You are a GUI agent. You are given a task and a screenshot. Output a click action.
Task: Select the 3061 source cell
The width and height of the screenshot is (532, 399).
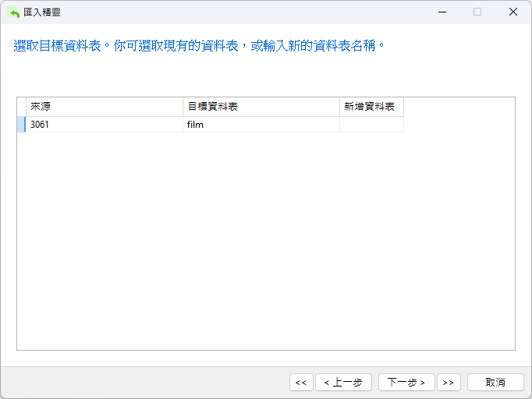click(104, 125)
